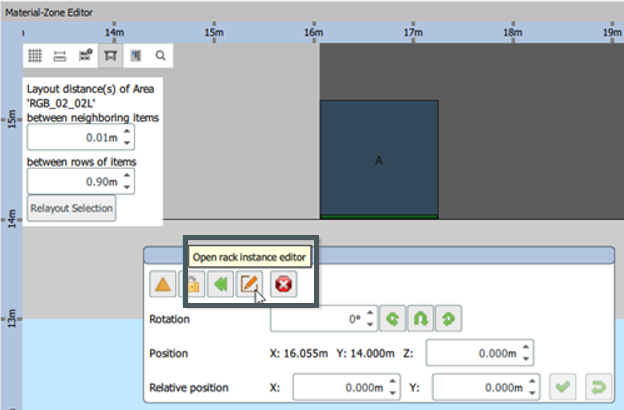The height and width of the screenshot is (410, 624).
Task: Click the magnifier search icon
Action: [x=160, y=56]
